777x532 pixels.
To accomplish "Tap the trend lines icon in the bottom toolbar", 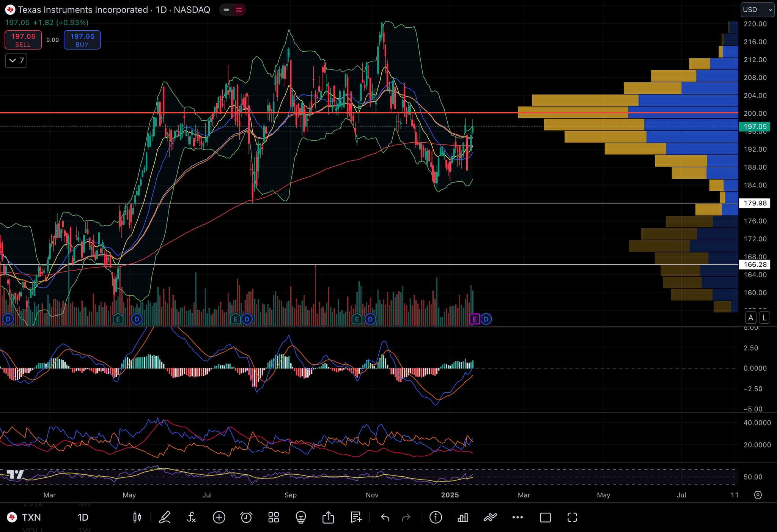I will click(x=490, y=517).
